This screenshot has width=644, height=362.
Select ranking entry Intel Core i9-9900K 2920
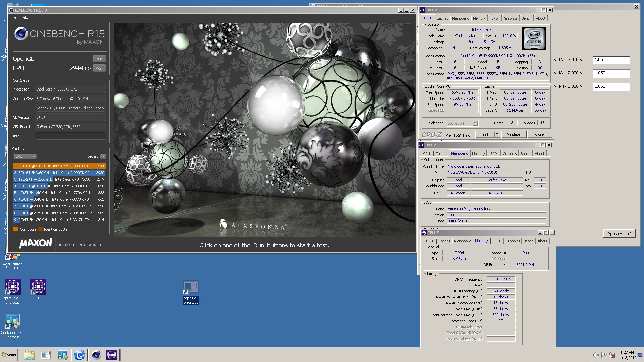click(x=59, y=173)
